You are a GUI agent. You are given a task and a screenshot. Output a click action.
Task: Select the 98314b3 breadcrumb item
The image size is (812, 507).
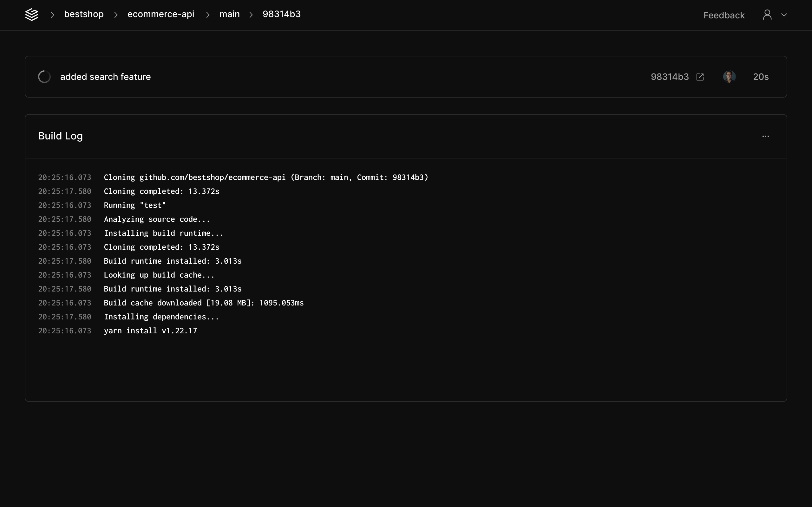click(x=282, y=14)
